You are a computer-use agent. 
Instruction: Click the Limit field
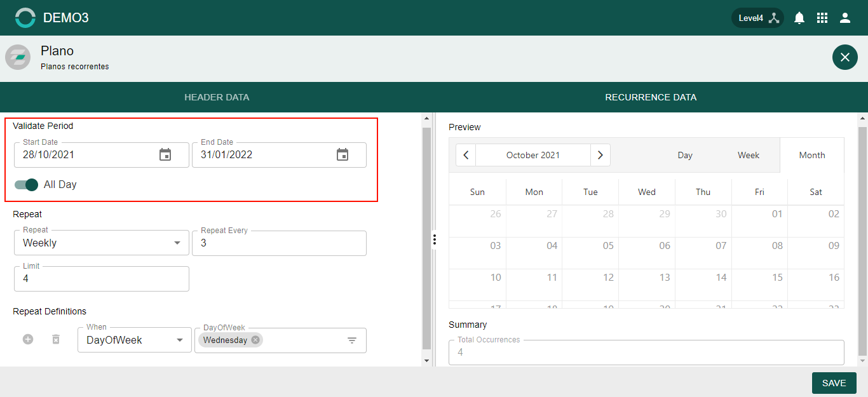click(102, 278)
